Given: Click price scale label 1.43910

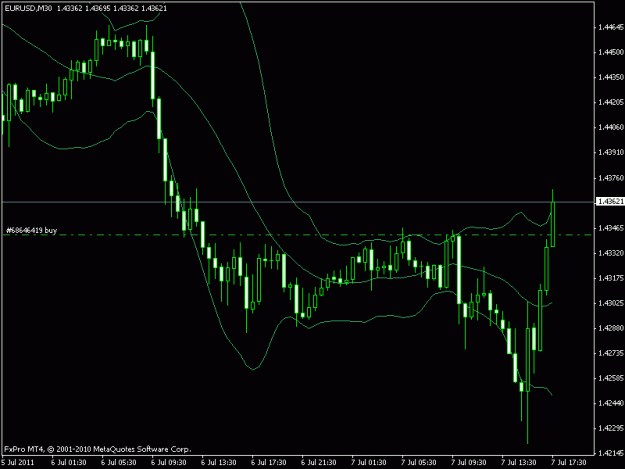Looking at the screenshot, I should (611, 153).
